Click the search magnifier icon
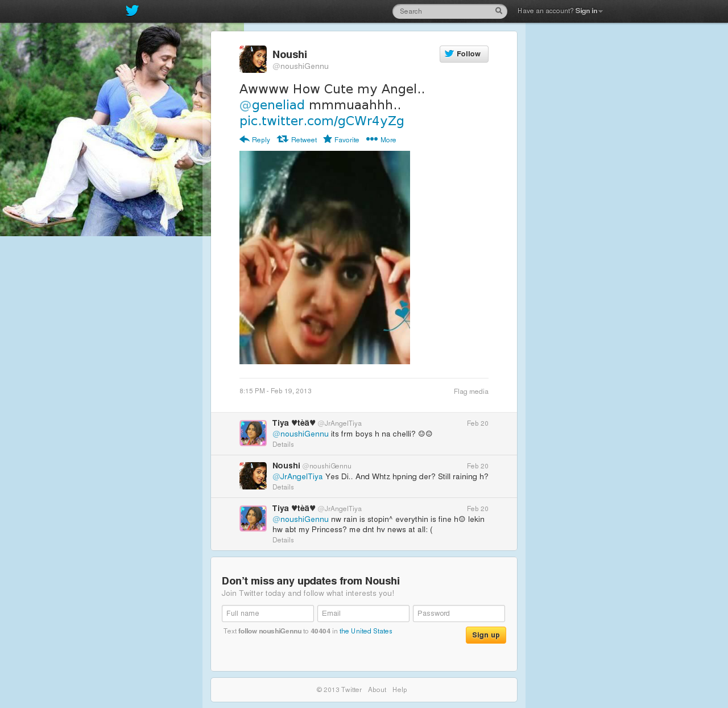 tap(499, 11)
